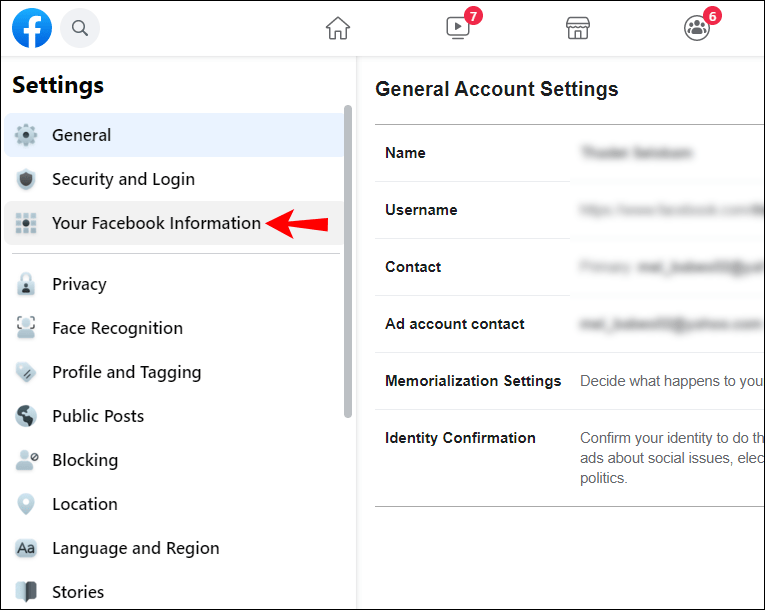Click the Watch notification badge showing 7

tap(473, 16)
